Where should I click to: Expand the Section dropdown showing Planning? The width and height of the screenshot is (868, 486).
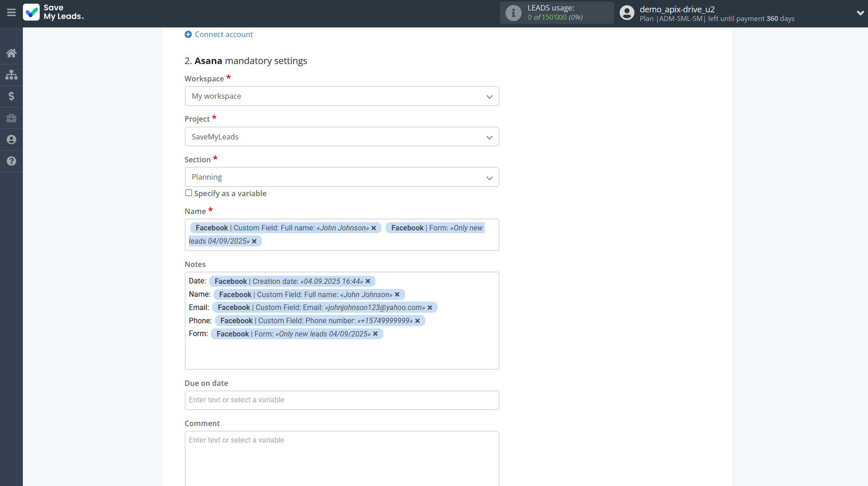(x=342, y=177)
